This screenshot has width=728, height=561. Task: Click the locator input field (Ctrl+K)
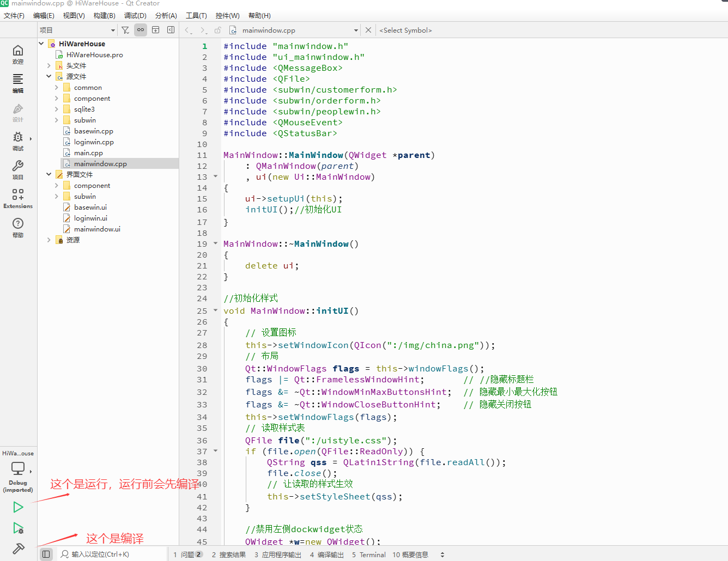[112, 554]
